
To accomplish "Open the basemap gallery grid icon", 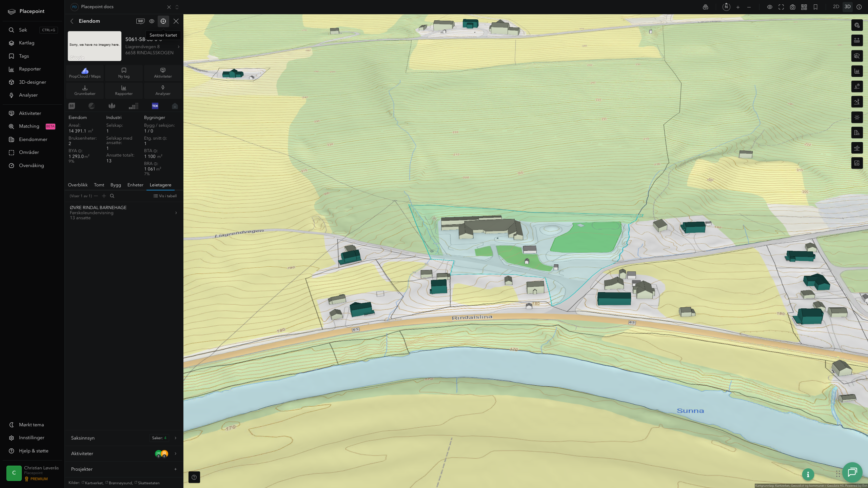I will 804,7.
